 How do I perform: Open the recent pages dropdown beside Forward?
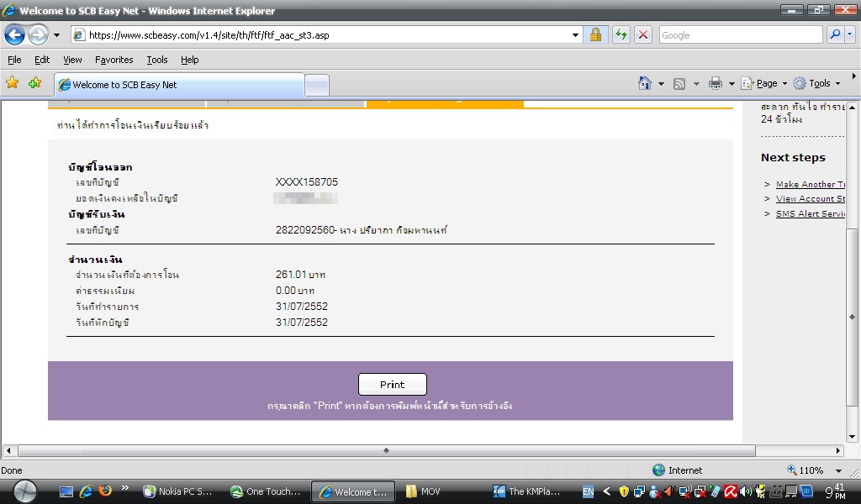(56, 35)
